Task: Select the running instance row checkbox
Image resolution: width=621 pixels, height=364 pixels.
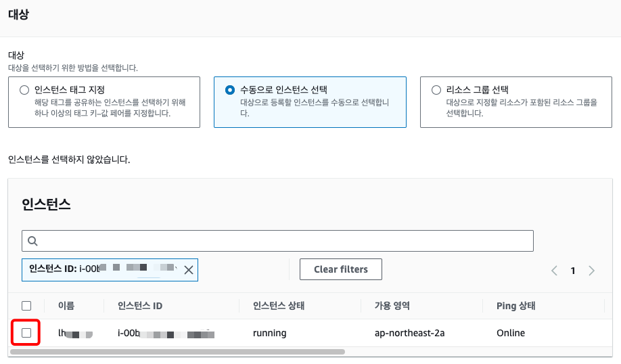Action: (26, 333)
